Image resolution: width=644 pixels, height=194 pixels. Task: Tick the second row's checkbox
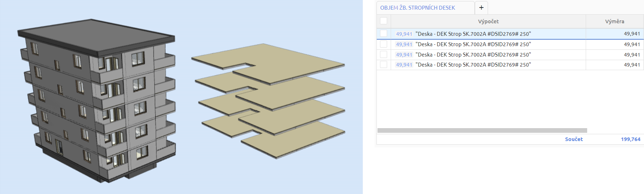[384, 44]
